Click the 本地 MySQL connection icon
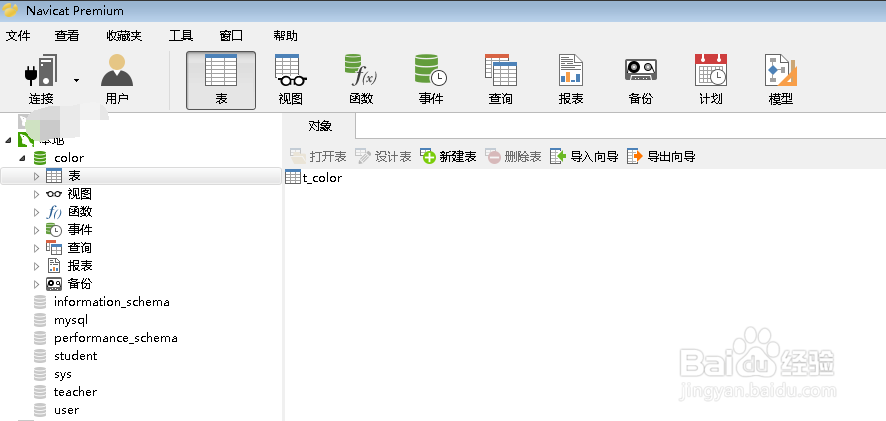The image size is (886, 421). pos(25,140)
